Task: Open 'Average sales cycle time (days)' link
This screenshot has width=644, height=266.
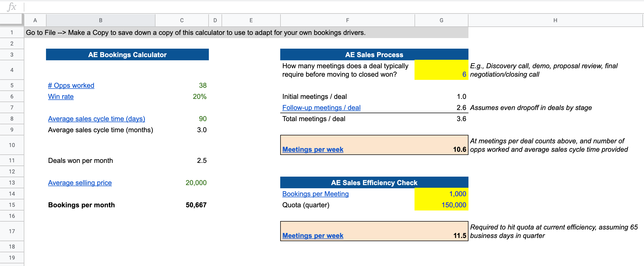Action: [x=96, y=119]
